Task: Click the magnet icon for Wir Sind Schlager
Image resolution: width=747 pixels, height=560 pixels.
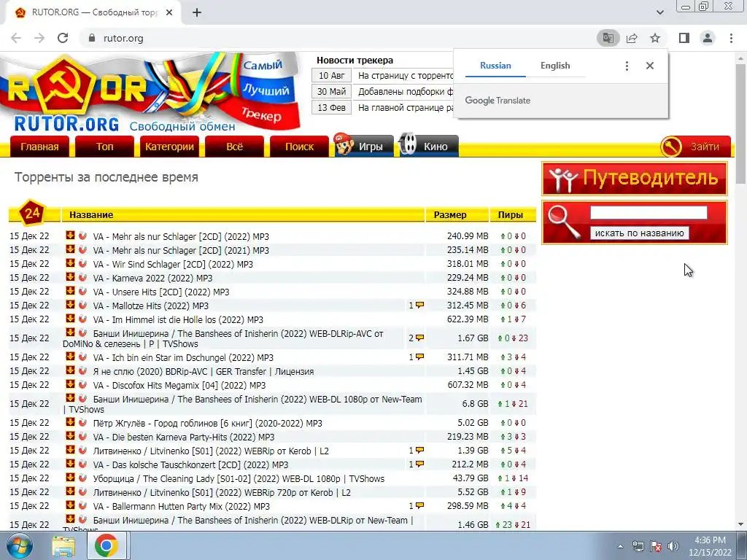Action: click(82, 262)
